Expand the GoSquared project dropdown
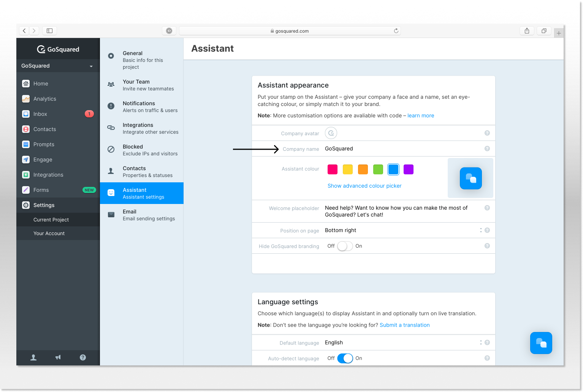The width and height of the screenshot is (583, 392). tap(58, 66)
